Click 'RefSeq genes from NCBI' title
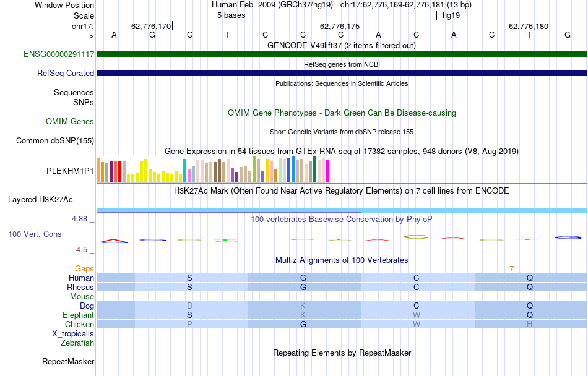Screen dimensions: 588x376 [x=342, y=64]
